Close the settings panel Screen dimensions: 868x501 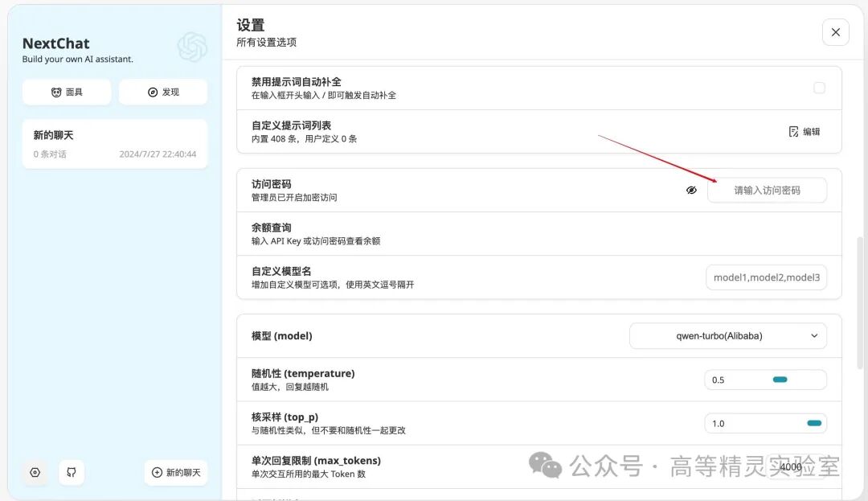835,32
